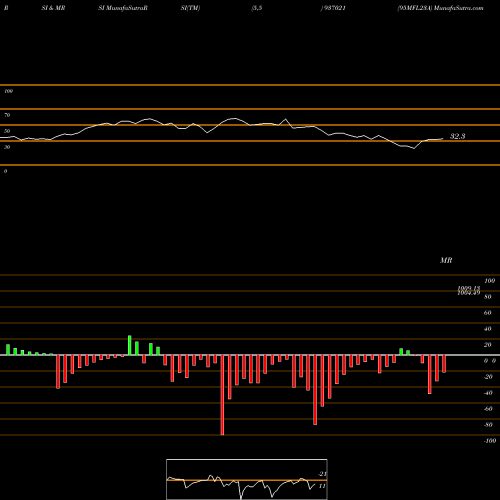Click the RSI axis label 0
This screenshot has width=500, height=500.
[5, 171]
